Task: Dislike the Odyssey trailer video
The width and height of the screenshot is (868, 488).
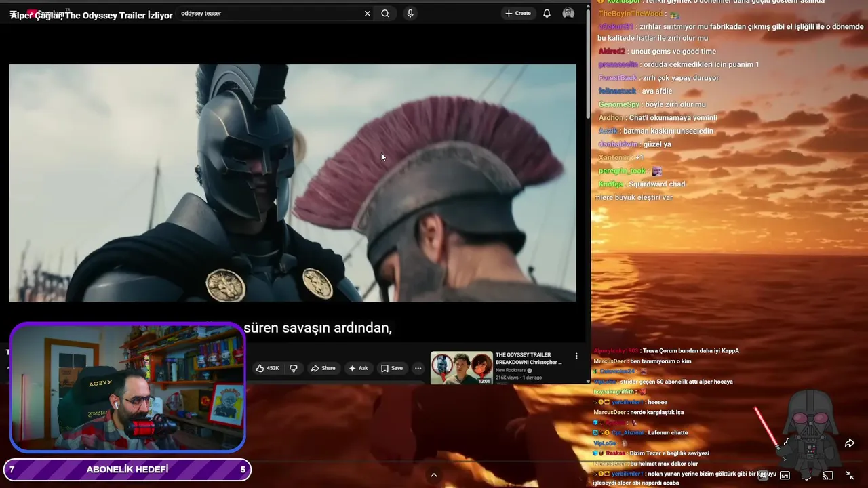Action: (x=294, y=368)
